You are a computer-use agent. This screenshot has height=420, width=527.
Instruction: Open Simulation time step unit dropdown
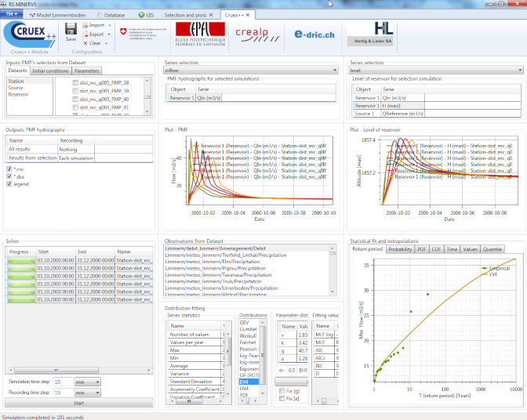[x=87, y=382]
